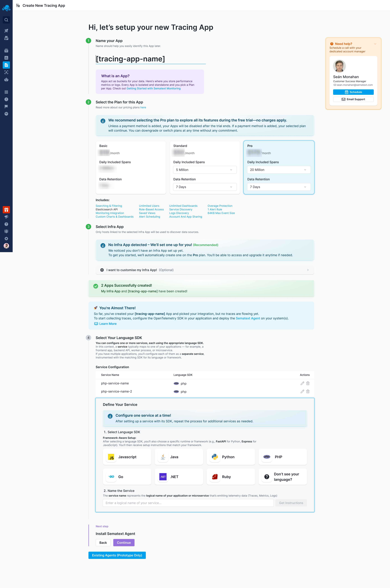
Task: Click the red gift icon
Action: click(6, 210)
